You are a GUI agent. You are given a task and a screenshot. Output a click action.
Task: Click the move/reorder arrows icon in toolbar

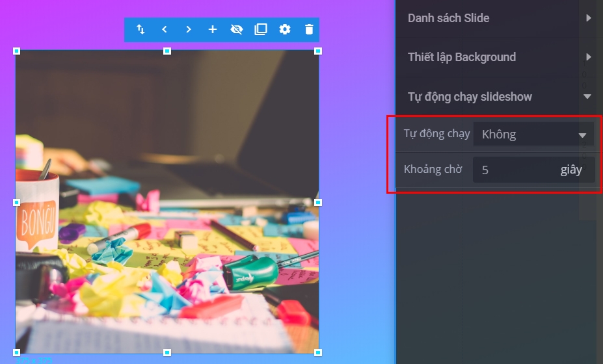[141, 29]
